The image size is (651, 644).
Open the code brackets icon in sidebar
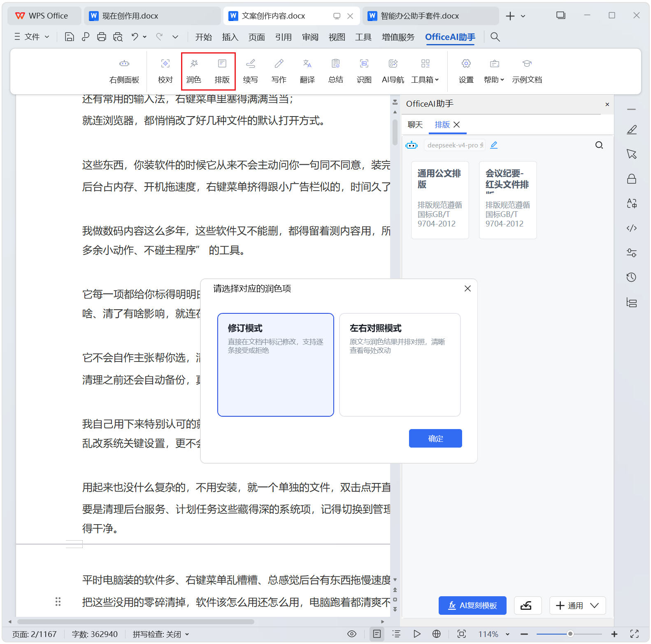tap(632, 228)
